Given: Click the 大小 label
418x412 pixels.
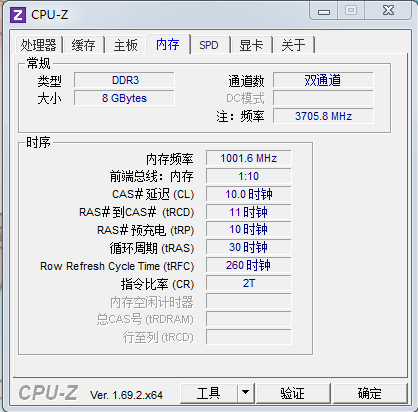Looking at the screenshot, I should pos(49,99).
